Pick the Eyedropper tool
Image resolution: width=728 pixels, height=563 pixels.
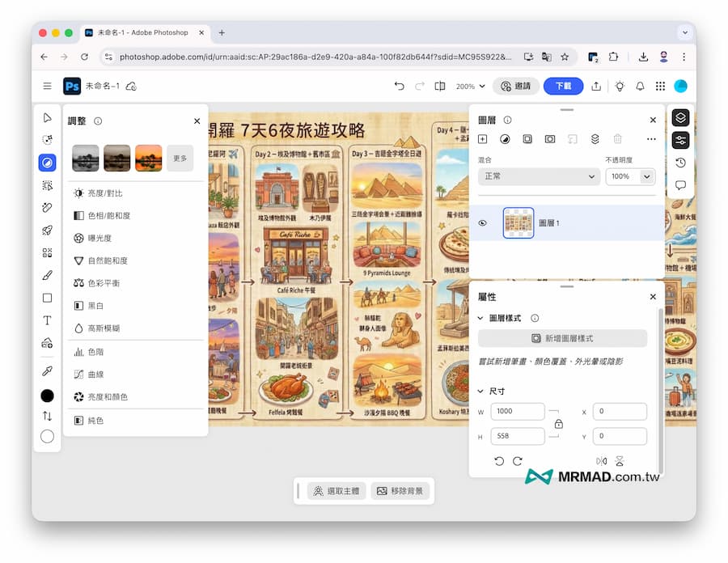(x=47, y=370)
